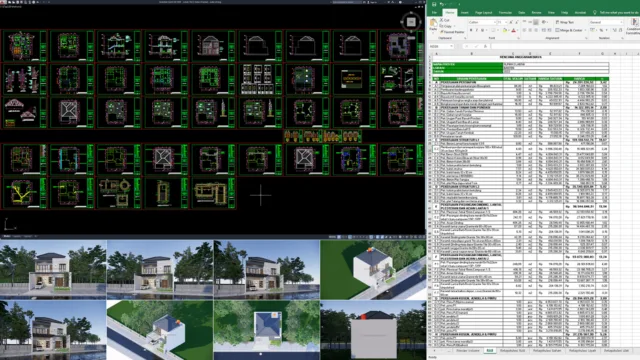Open the File tab in Excel

coord(434,13)
